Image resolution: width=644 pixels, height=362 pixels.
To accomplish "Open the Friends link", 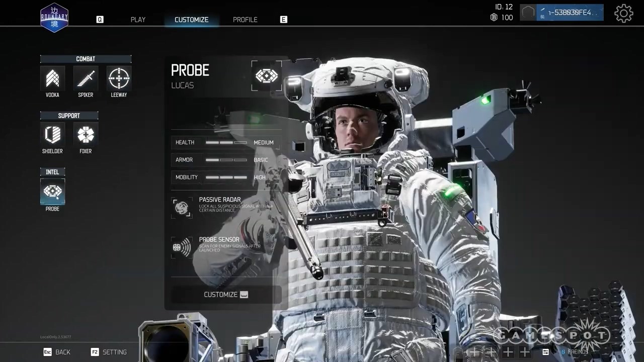I will tap(575, 352).
